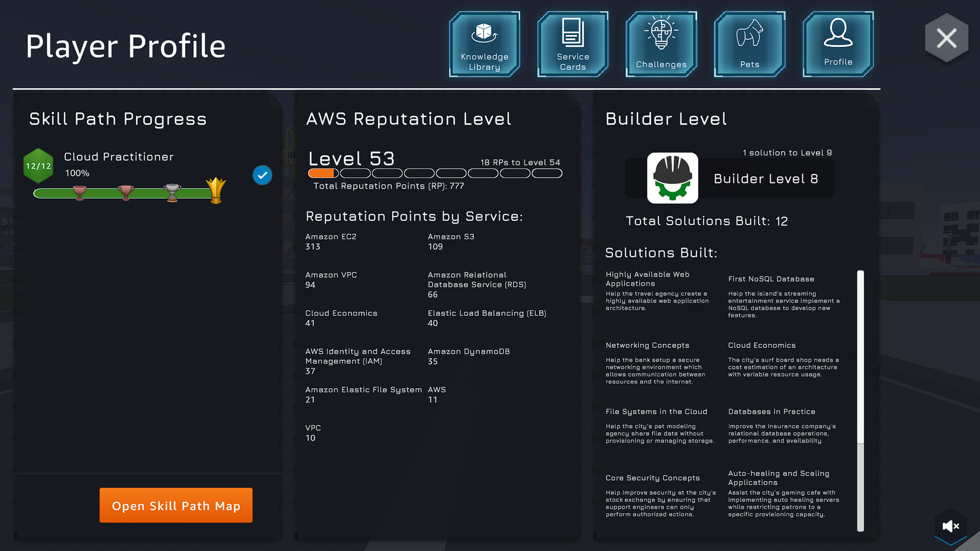980x551 pixels.
Task: Select the Profile tab icon
Action: point(838,45)
